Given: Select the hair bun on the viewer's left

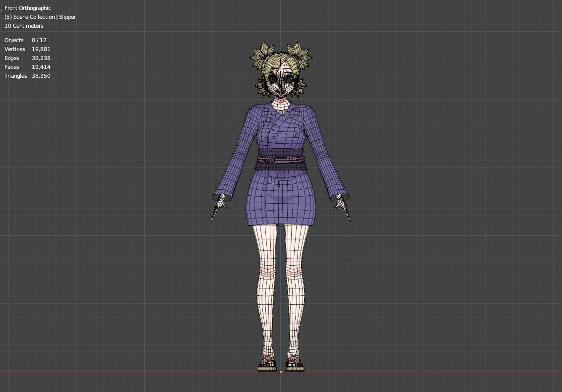Looking at the screenshot, I should click(261, 55).
